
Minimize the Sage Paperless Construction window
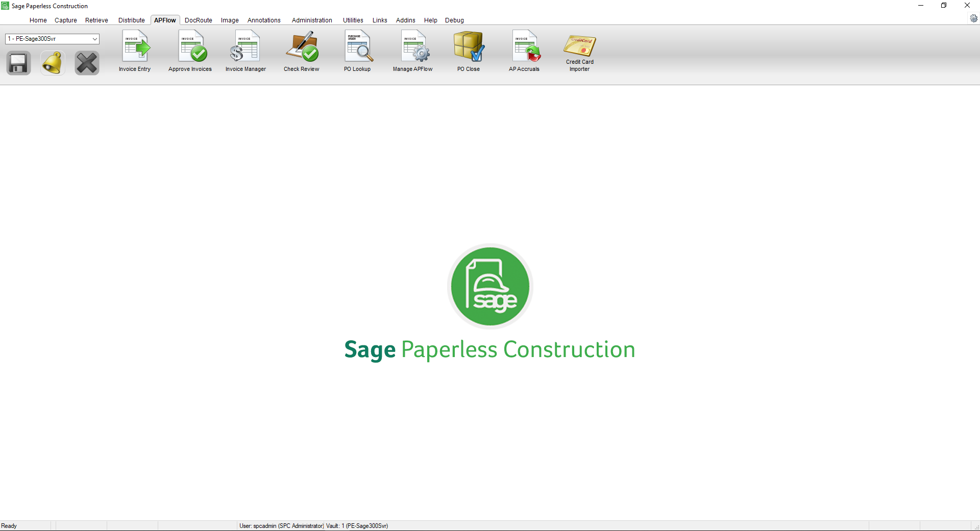[921, 6]
